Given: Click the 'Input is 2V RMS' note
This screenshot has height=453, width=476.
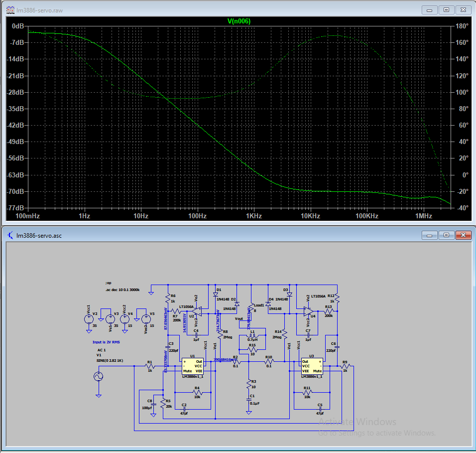Looking at the screenshot, I should point(106,342).
